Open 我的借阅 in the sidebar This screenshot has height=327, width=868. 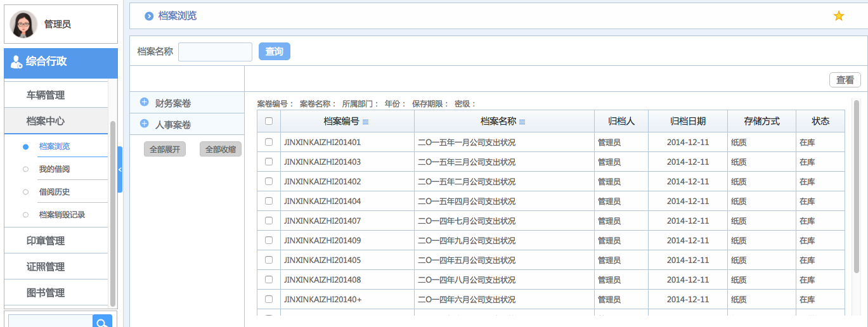click(55, 169)
